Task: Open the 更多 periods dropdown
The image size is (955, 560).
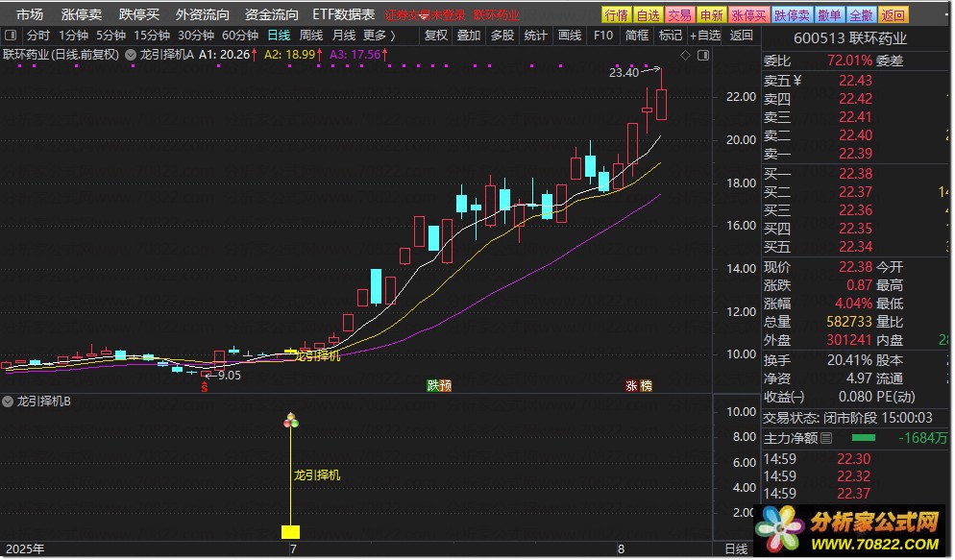Action: pos(379,36)
